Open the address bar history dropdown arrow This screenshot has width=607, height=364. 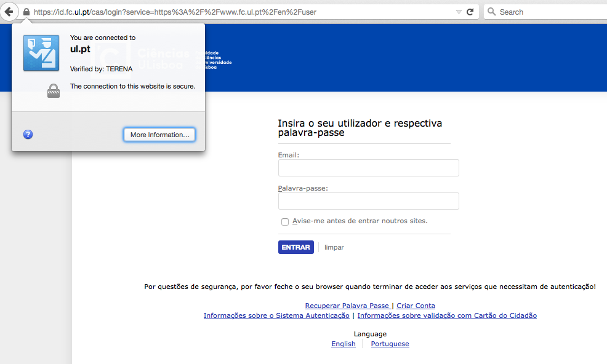pyautogui.click(x=459, y=12)
